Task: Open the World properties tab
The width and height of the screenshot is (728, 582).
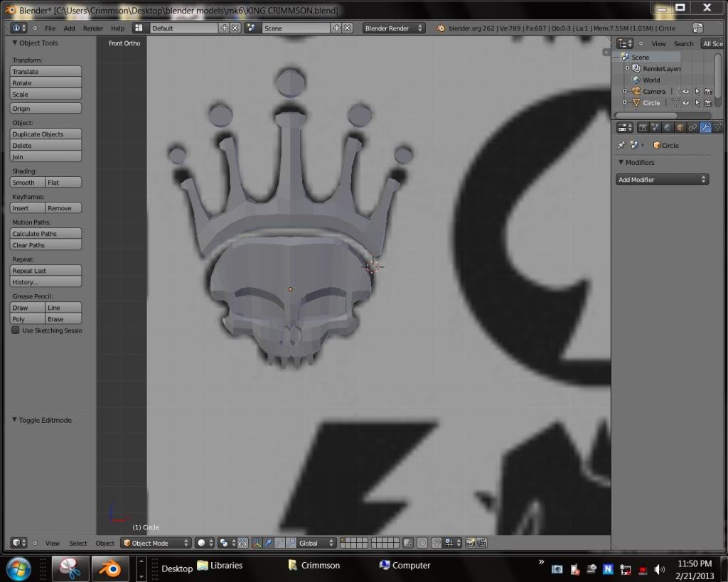Action: pos(667,127)
